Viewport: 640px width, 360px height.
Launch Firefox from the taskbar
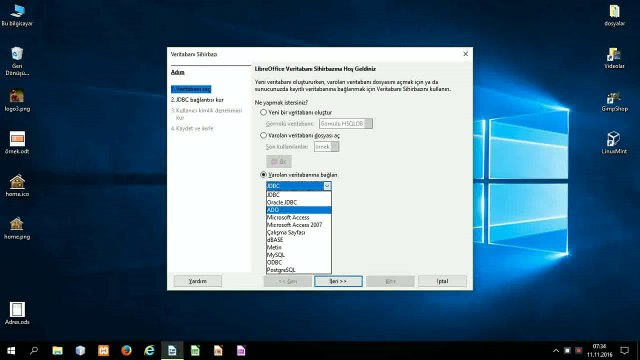tap(126, 351)
